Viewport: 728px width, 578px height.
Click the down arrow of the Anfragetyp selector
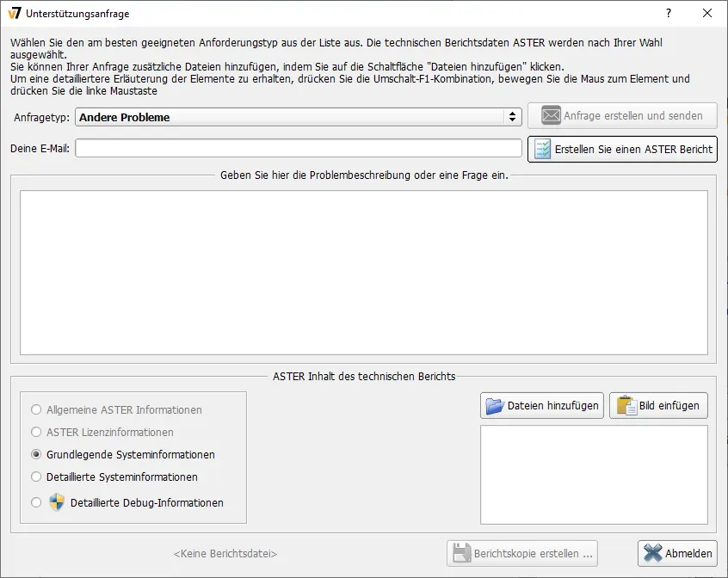512,120
